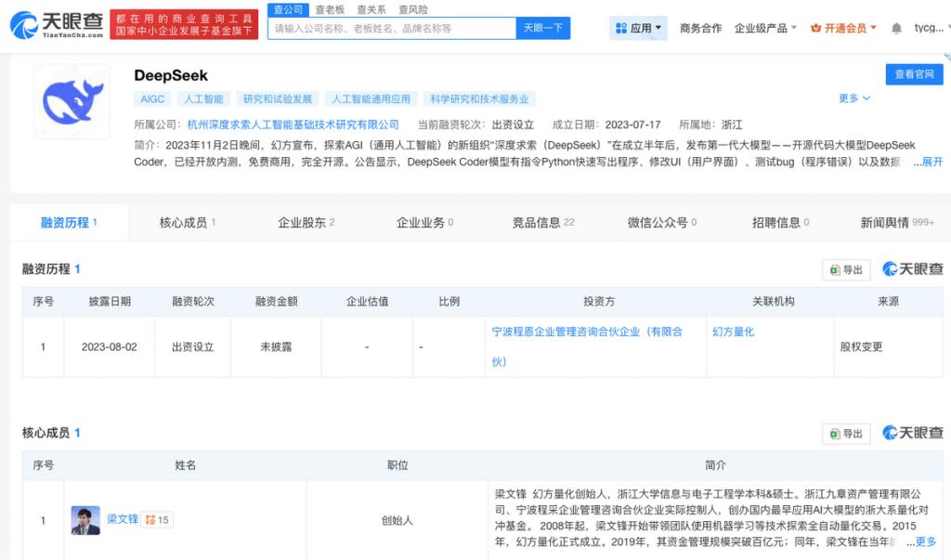Screen dimensions: 951x560
Task: Select the 竞品信息 tab
Action: coord(542,223)
